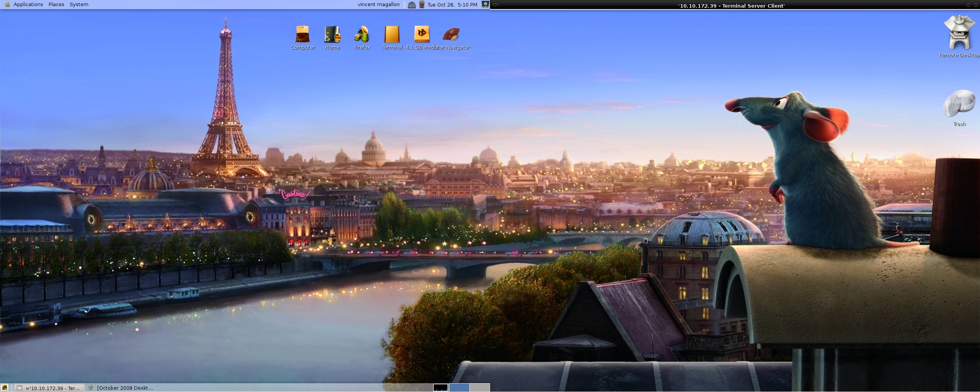Open the Places menu
Image resolution: width=980 pixels, height=392 pixels.
click(x=56, y=5)
